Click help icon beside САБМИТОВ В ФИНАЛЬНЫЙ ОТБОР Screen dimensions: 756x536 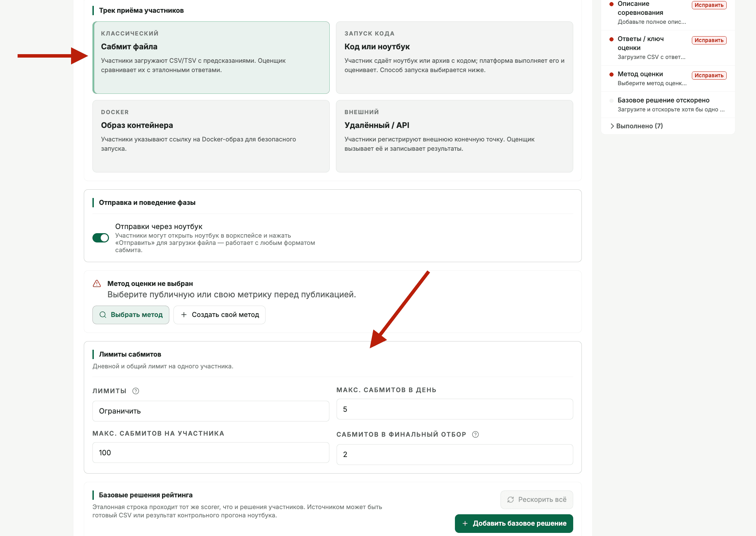[x=475, y=434]
